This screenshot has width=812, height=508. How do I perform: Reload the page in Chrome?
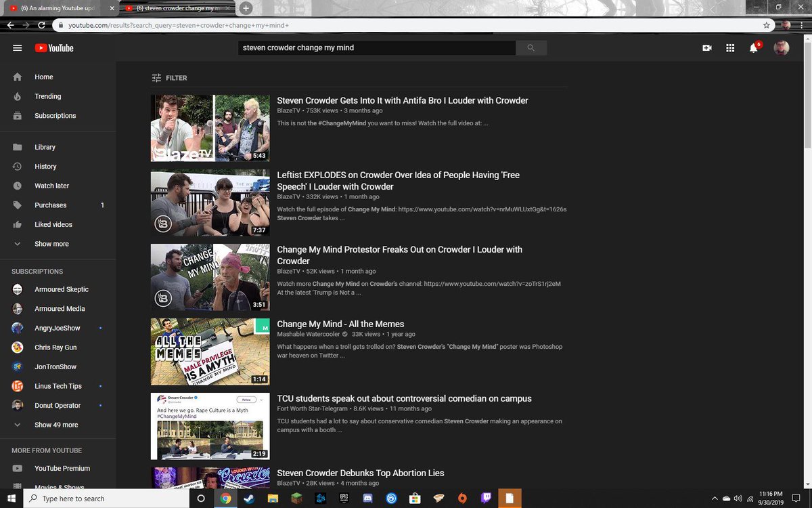[42, 25]
